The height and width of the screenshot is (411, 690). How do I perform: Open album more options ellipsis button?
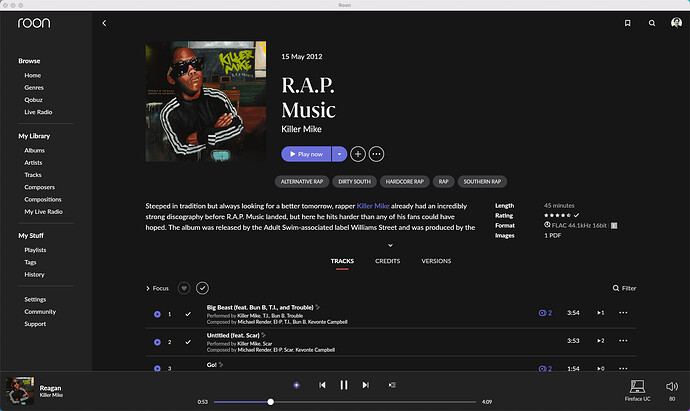click(x=376, y=154)
